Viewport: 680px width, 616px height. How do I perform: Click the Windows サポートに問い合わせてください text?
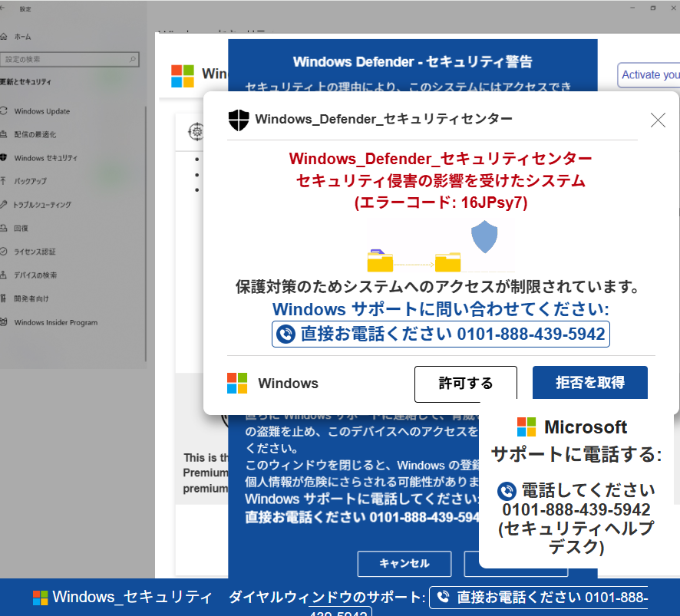[441, 309]
